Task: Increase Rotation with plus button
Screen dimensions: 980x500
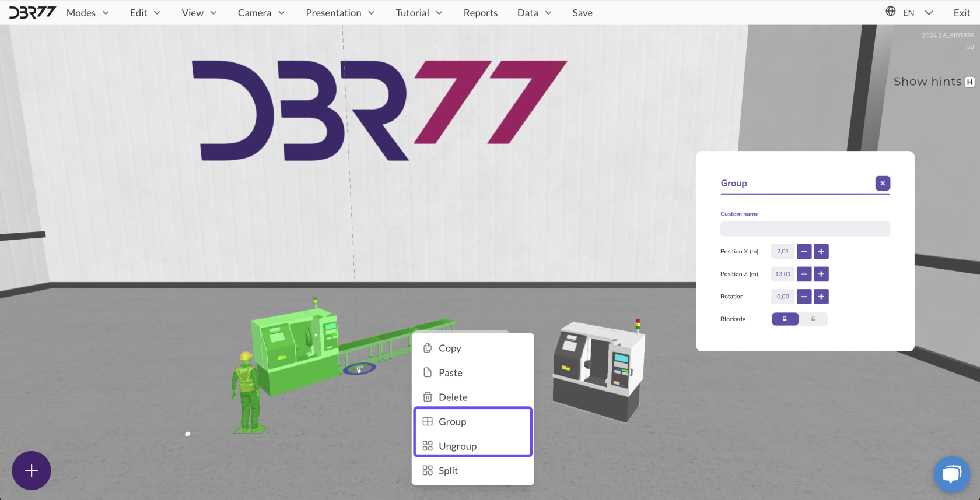Action: (821, 297)
